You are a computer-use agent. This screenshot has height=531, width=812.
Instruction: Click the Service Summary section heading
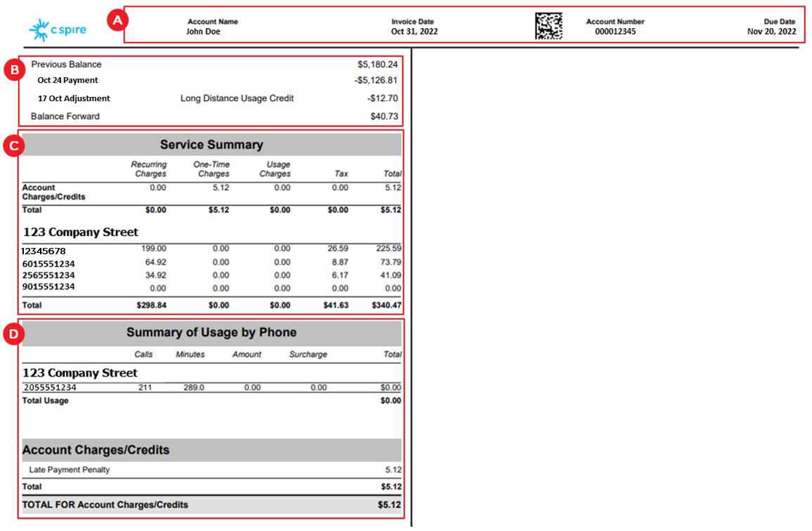click(x=211, y=145)
